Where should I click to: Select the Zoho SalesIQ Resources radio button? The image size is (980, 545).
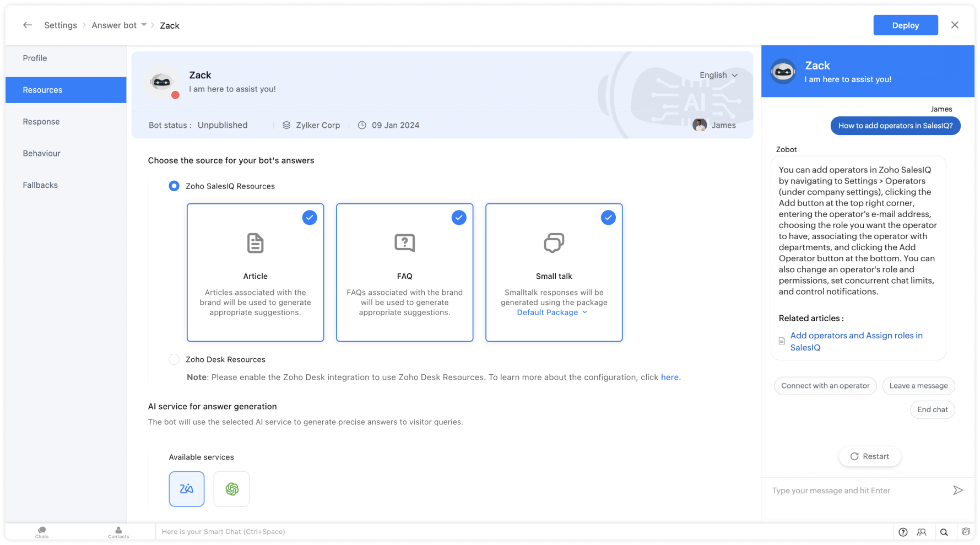tap(174, 186)
